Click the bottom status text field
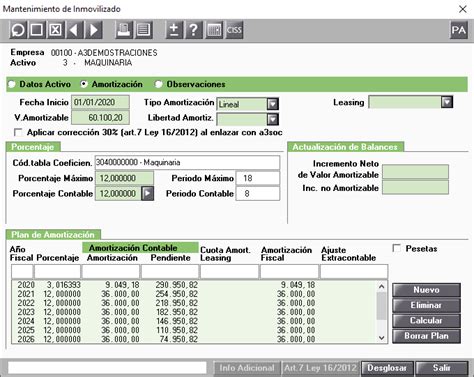The width and height of the screenshot is (474, 377). tap(107, 368)
